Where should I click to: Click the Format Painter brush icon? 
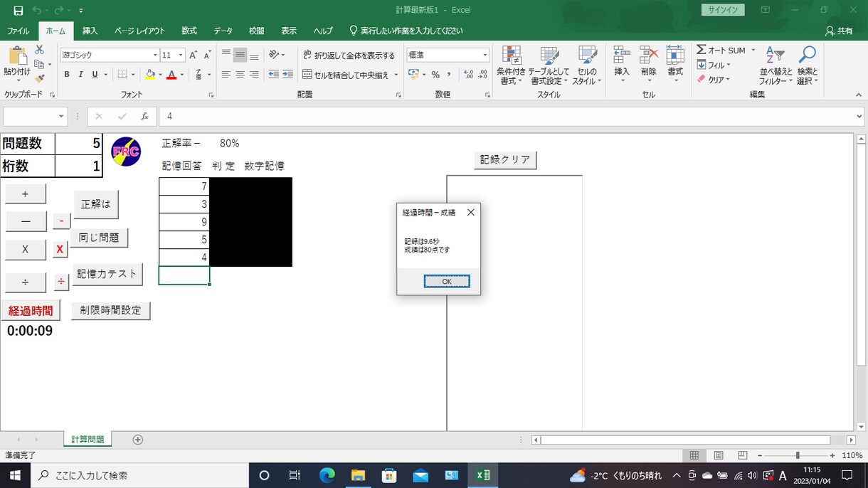click(39, 78)
